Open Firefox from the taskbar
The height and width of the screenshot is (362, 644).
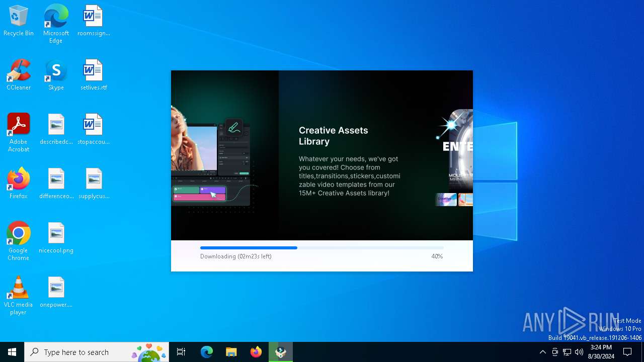tap(256, 352)
